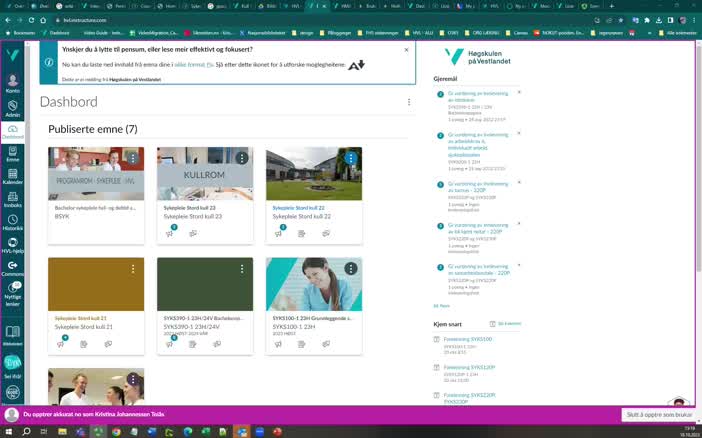Dismiss the listening notification banner
The width and height of the screenshot is (702, 438).
406,49
